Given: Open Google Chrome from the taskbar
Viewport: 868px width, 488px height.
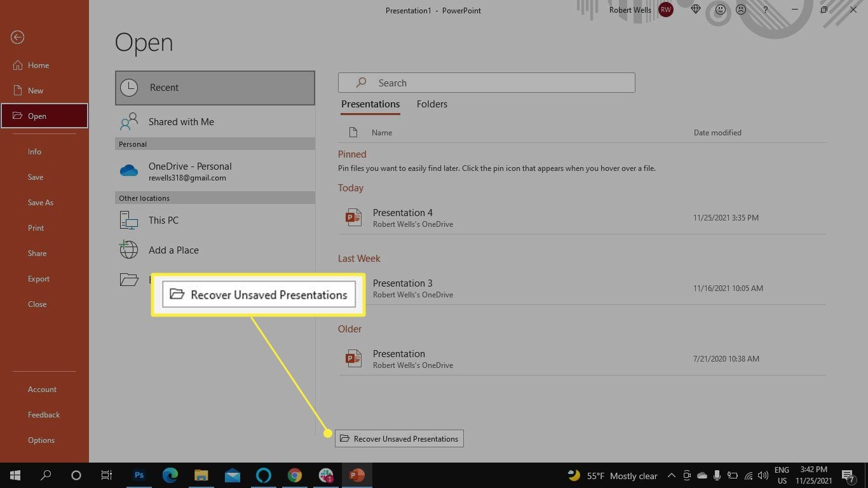Looking at the screenshot, I should 295,475.
